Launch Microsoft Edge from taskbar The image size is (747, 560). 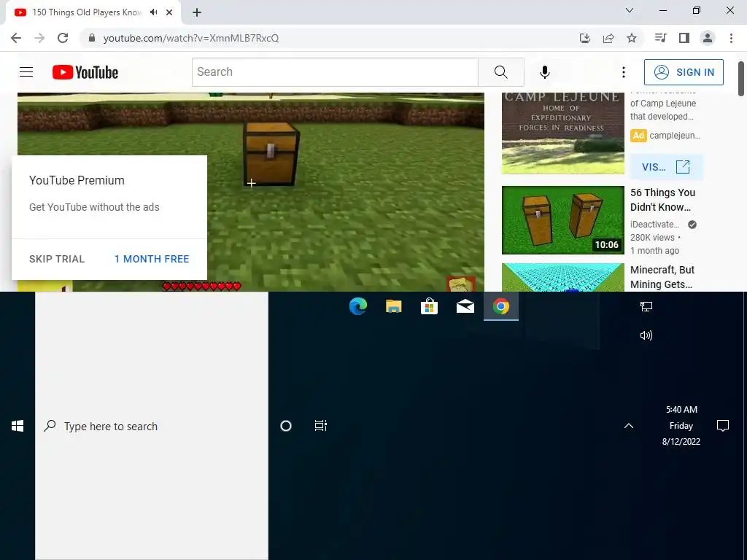point(357,306)
